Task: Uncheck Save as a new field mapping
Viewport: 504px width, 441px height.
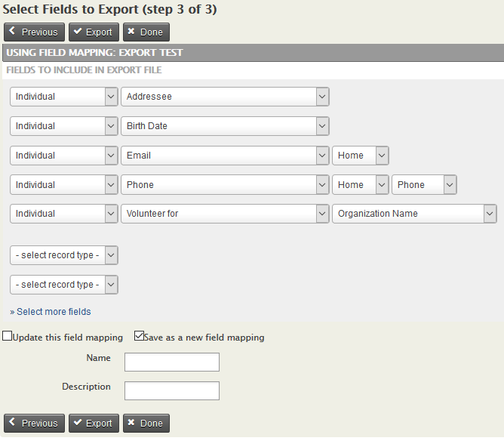Action: [139, 337]
